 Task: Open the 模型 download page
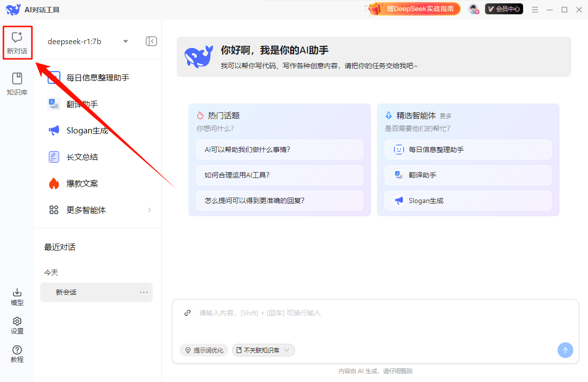17,297
